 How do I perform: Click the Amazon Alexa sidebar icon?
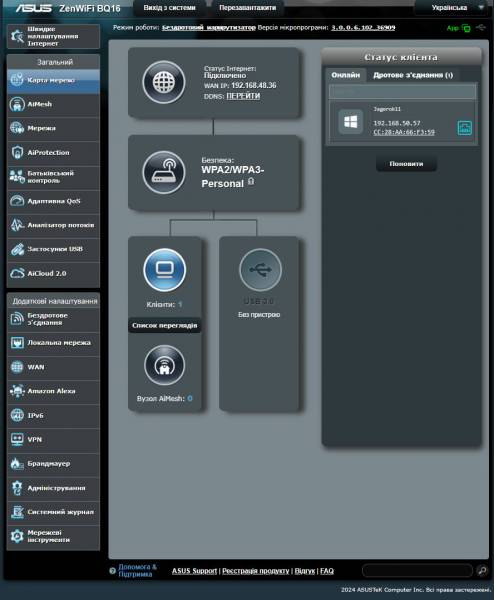17,391
